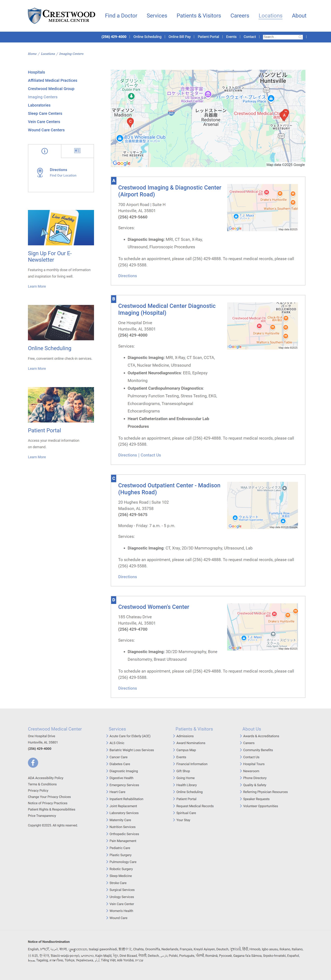This screenshot has width=331, height=980.
Task: Open the About menu
Action: (299, 16)
